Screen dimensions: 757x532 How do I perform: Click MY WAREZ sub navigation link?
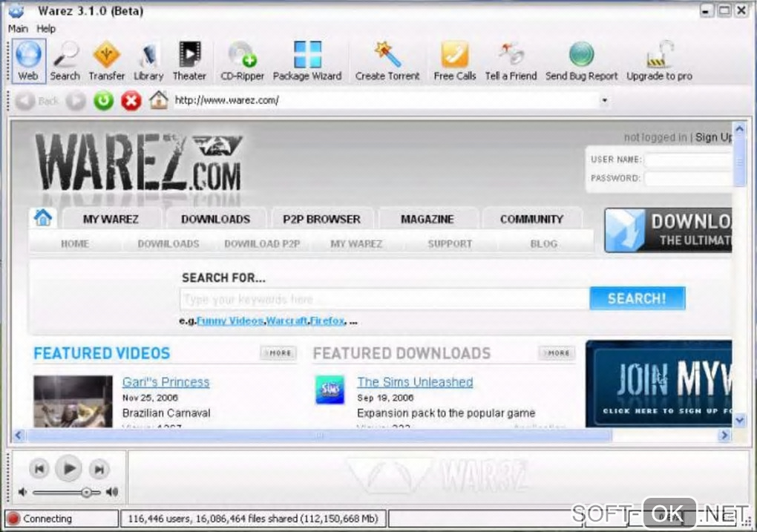click(356, 244)
